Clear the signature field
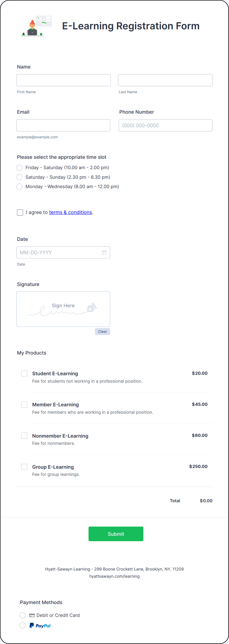 coord(102,332)
